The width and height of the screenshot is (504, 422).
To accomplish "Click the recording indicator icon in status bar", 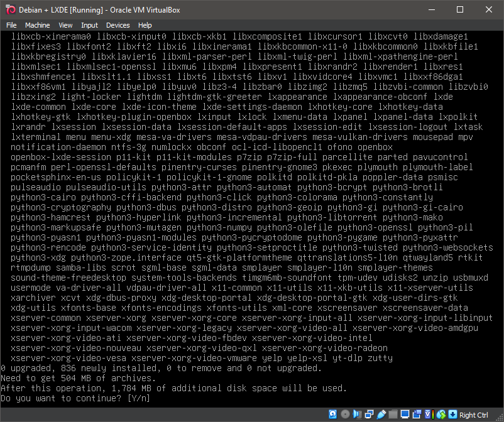I will [416, 414].
